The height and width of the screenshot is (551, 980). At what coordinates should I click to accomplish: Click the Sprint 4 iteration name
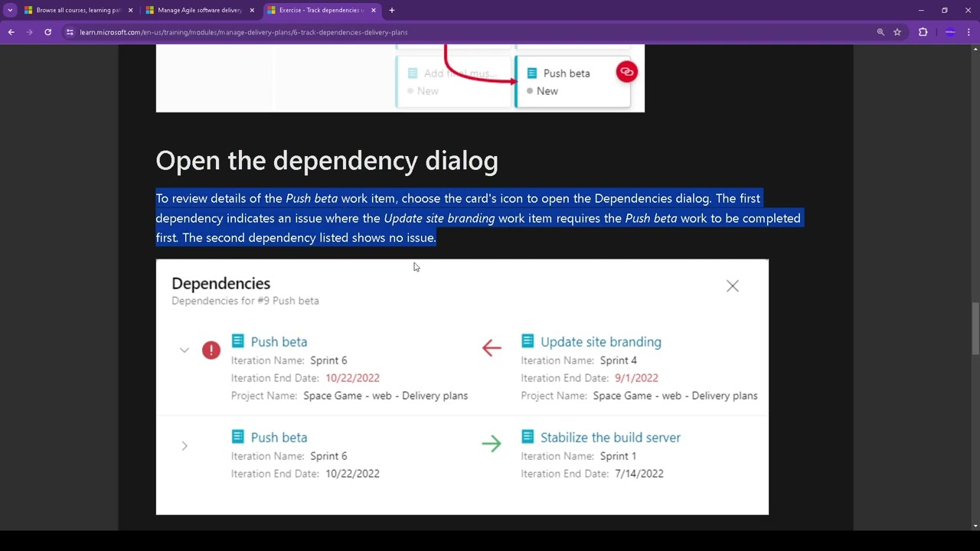click(x=619, y=360)
